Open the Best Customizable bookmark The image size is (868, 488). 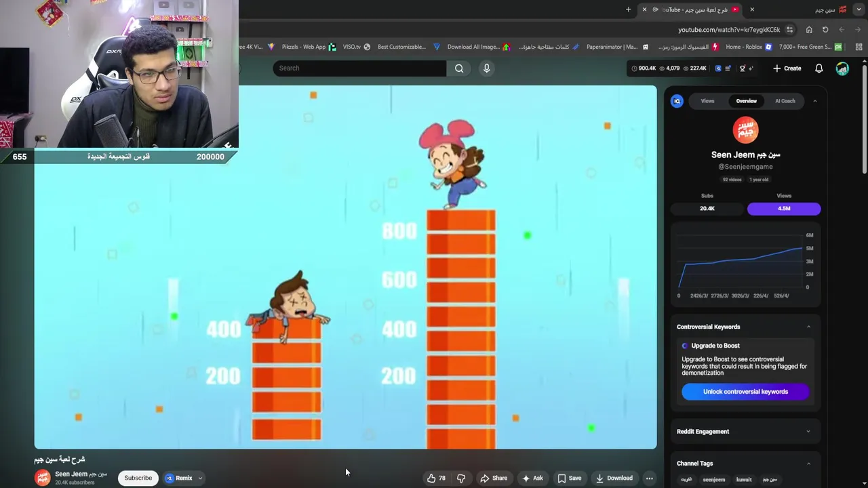pos(408,47)
